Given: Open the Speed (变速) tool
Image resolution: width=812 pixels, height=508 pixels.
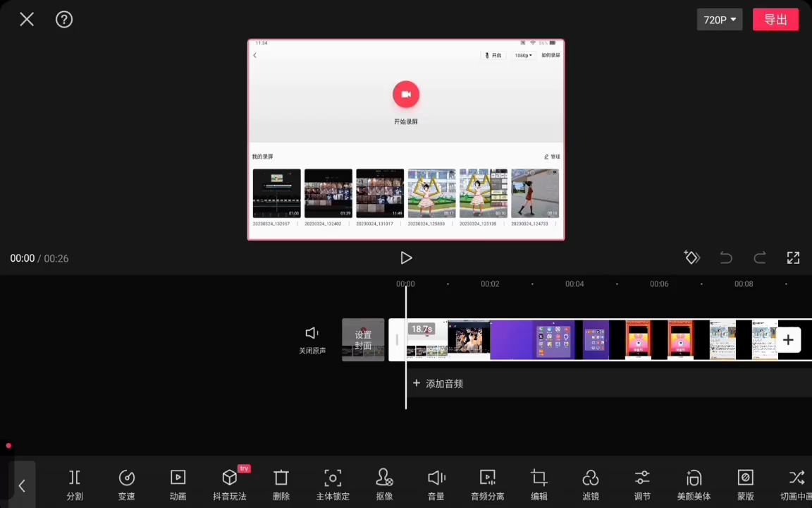Looking at the screenshot, I should [126, 484].
